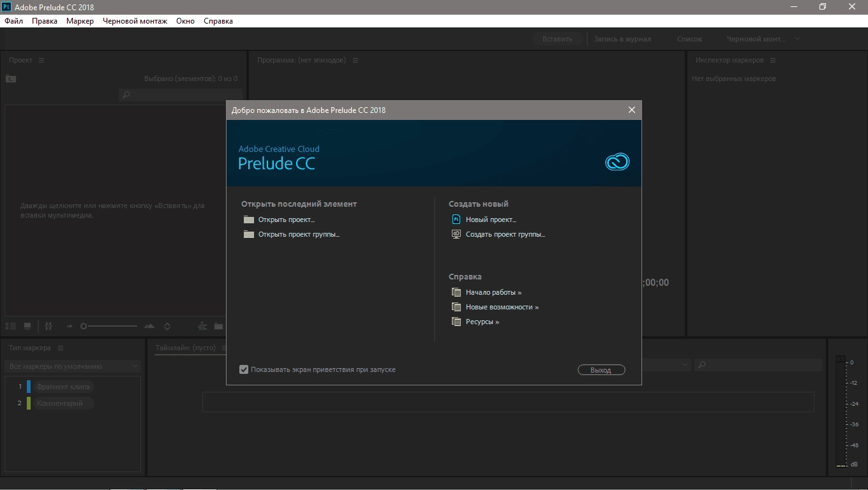This screenshot has height=490, width=868.
Task: Click the Таймлайн: (пусто) tab
Action: point(186,348)
